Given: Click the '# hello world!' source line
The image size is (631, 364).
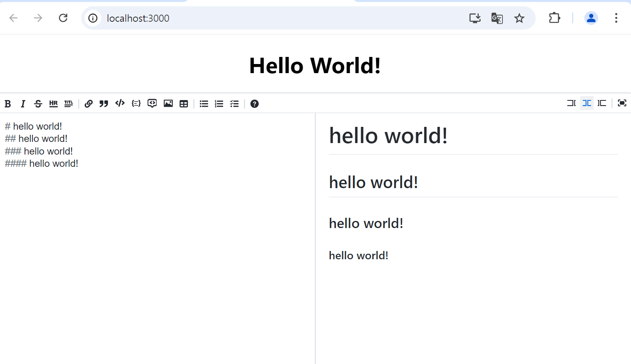Looking at the screenshot, I should point(33,126).
